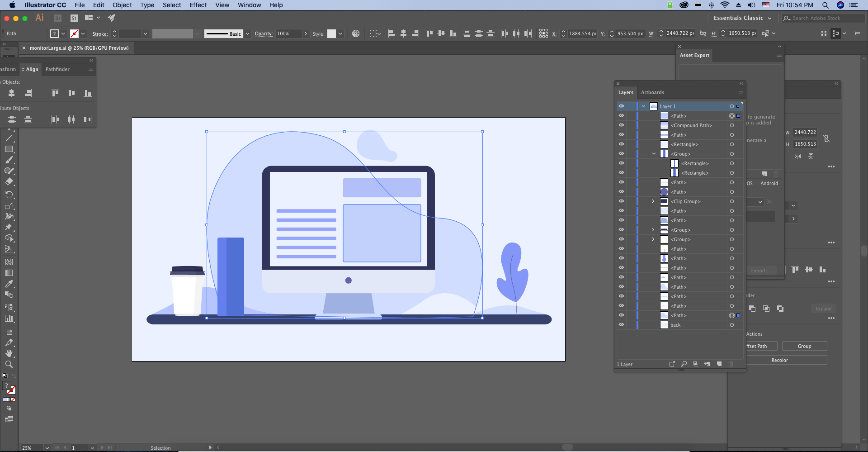
Task: Click Horizontal Align Center in Align panel
Action: tap(12, 93)
